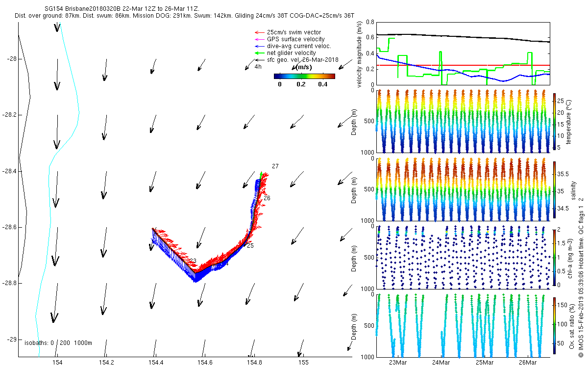Image resolution: width=588 pixels, height=368 pixels.
Task: Click the 24Mar tick on time axis
Action: [441, 363]
